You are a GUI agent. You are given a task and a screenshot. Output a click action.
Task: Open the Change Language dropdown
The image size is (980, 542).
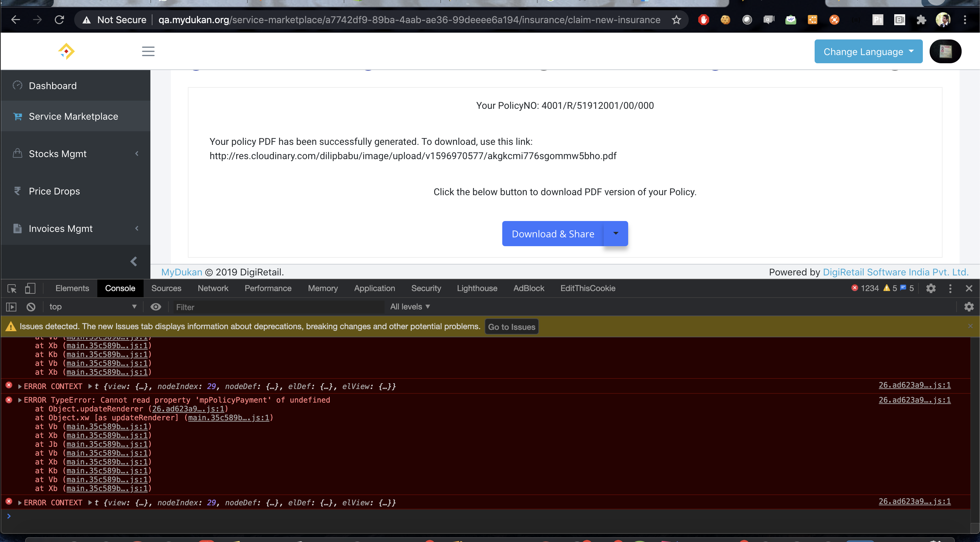(x=868, y=52)
